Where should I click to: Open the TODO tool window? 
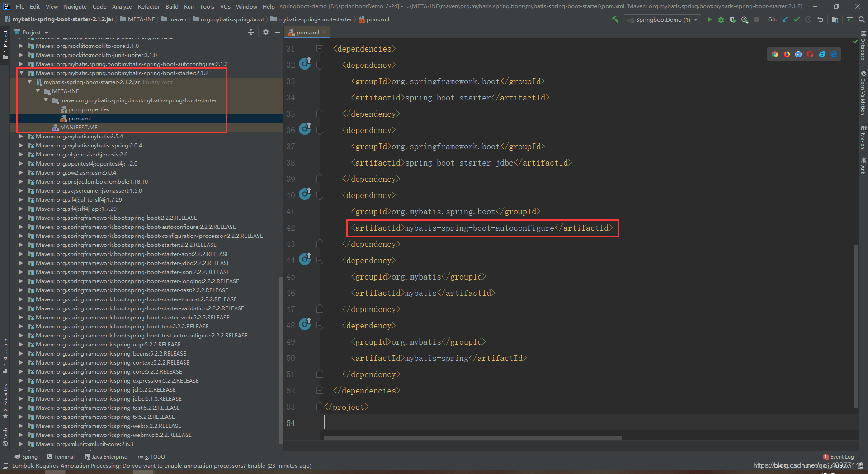(151, 457)
